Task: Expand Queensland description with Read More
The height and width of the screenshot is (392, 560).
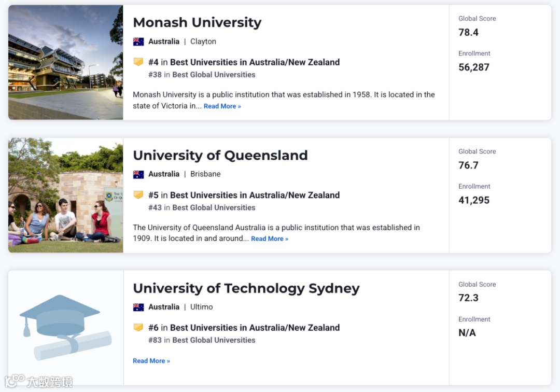Action: 270,239
